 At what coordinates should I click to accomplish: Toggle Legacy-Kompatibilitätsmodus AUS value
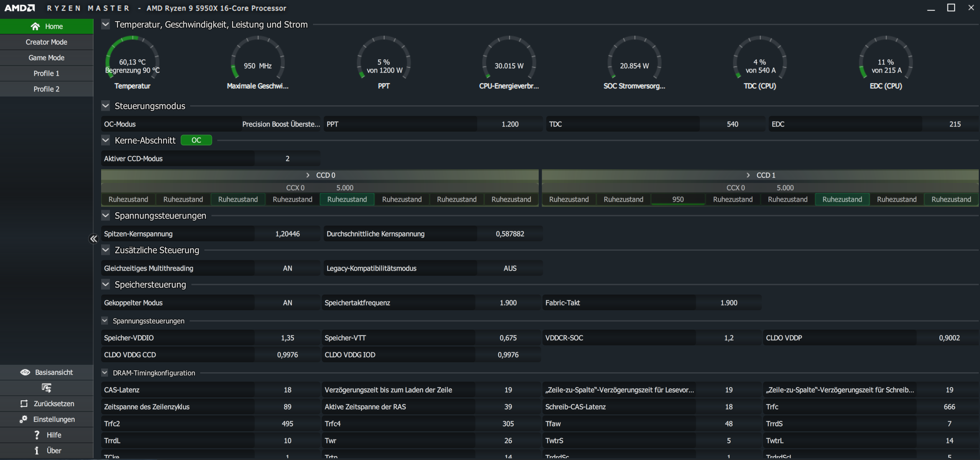509,268
